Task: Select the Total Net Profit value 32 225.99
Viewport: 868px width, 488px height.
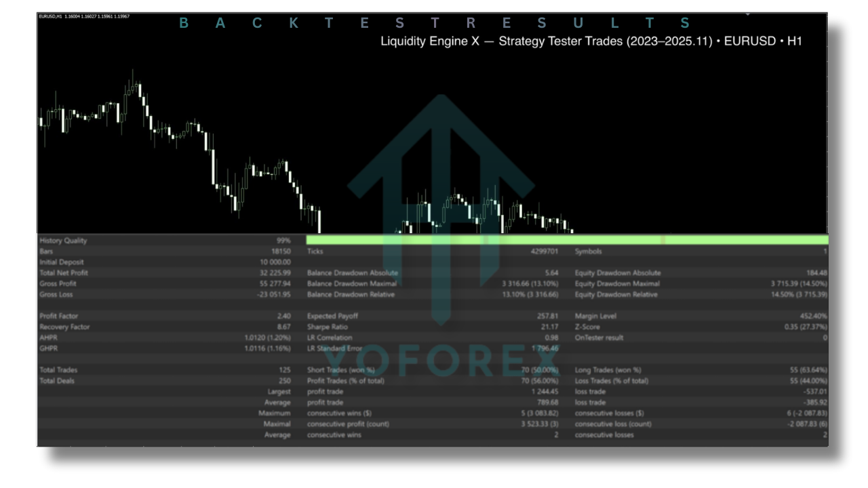Action: coord(272,273)
